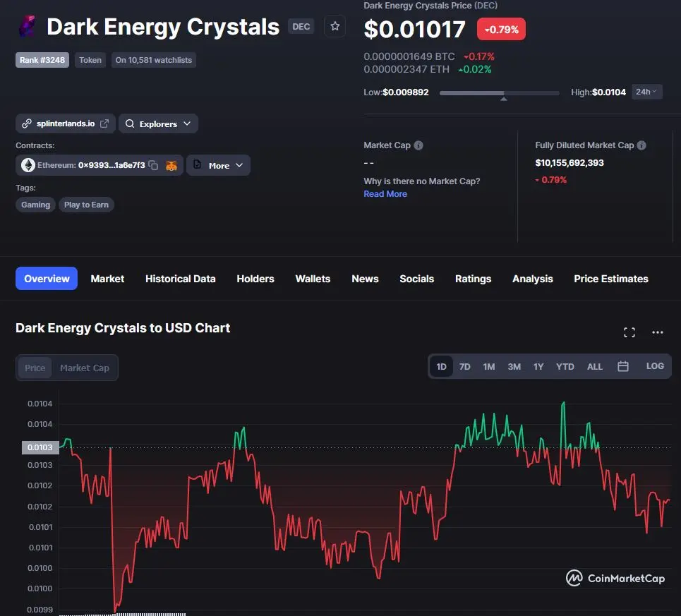Toggle LOG scale on chart
This screenshot has width=681, height=616.
pos(654,366)
